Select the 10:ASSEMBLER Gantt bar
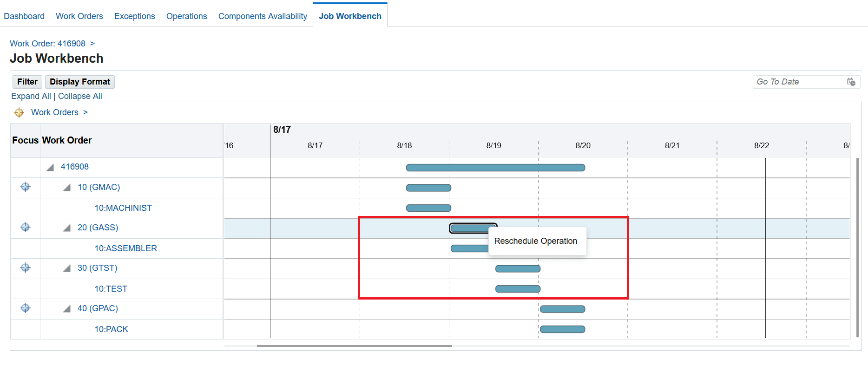 [469, 248]
